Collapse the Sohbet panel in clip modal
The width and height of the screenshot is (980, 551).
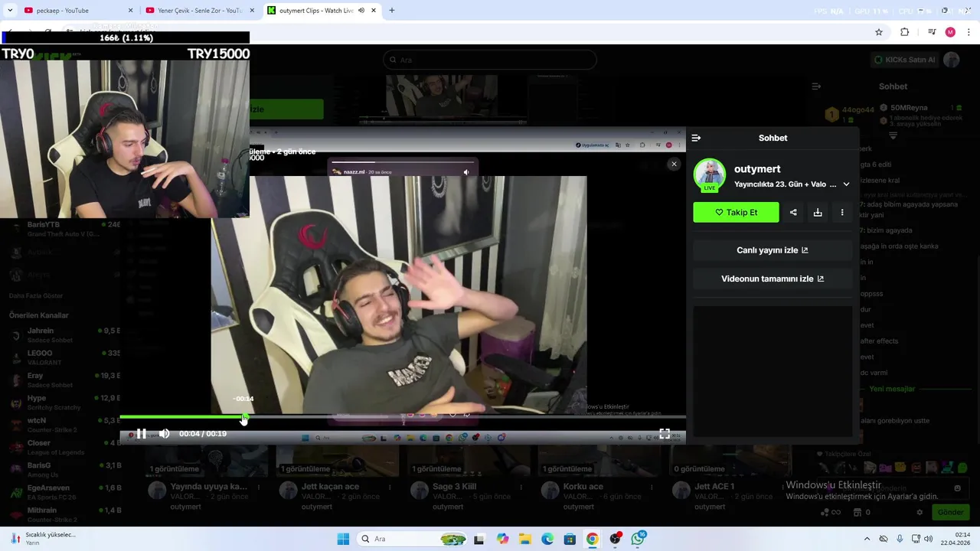[x=696, y=138]
